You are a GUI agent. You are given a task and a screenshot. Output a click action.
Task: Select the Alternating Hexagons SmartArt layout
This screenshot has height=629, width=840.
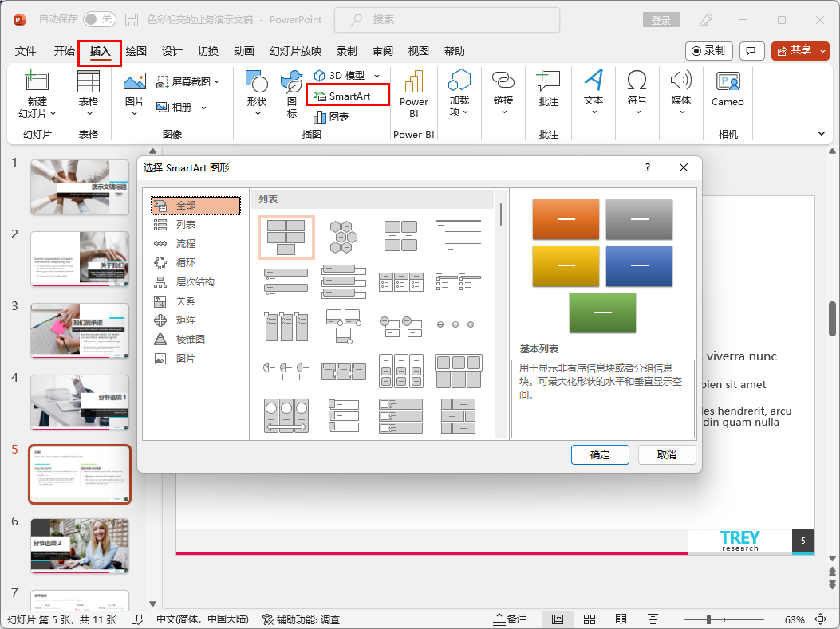click(343, 237)
